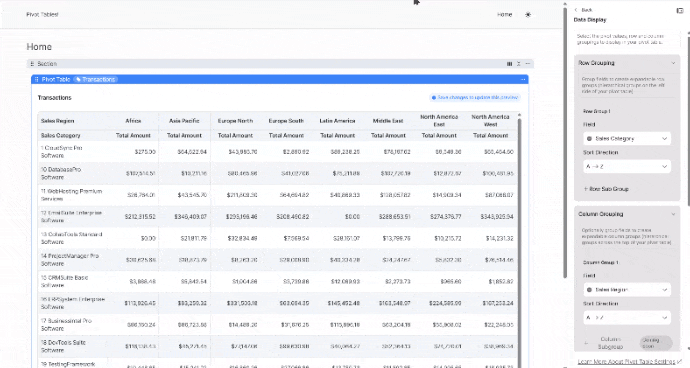Click the Coming soon badge
Image resolution: width=690 pixels, height=368 pixels.
pyautogui.click(x=655, y=343)
